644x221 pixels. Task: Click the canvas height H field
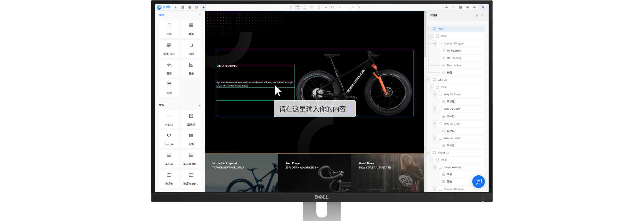[x=343, y=7]
